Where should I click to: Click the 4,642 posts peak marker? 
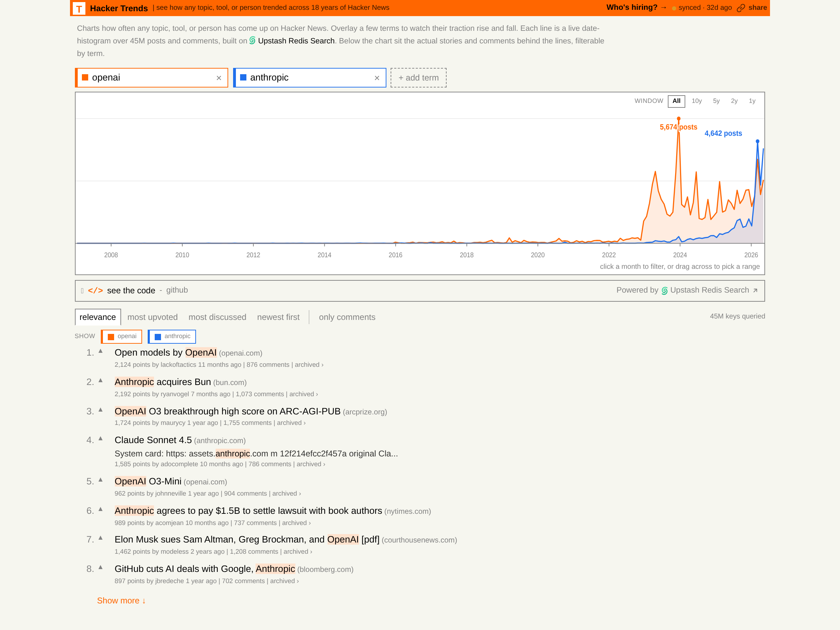[x=757, y=141]
